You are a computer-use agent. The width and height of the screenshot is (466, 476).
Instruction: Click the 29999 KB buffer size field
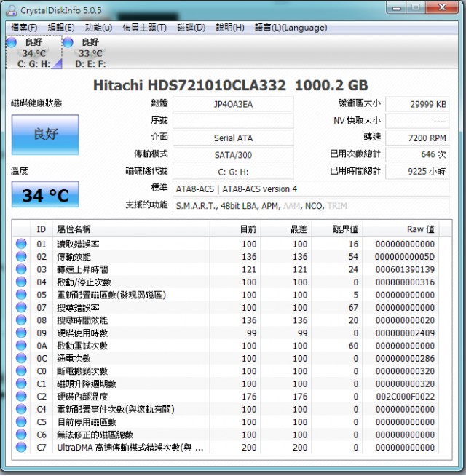tap(417, 104)
